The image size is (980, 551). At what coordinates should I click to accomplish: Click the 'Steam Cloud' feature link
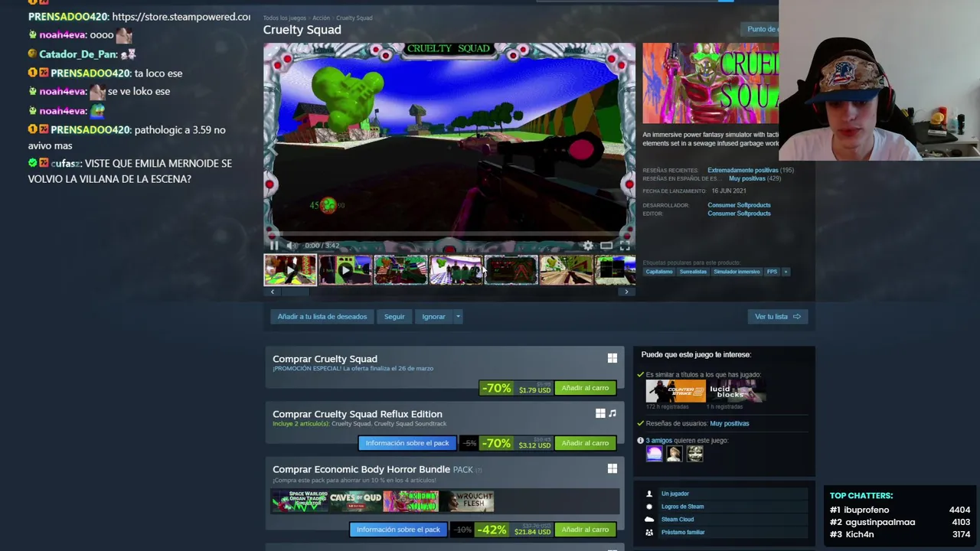click(678, 520)
